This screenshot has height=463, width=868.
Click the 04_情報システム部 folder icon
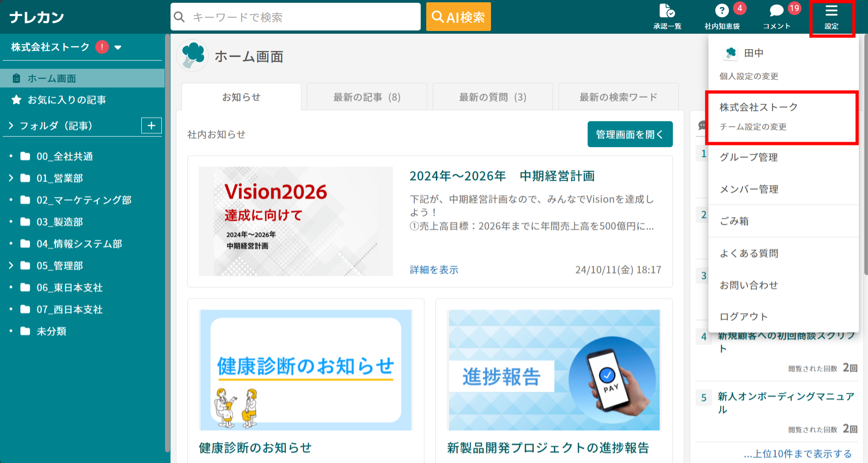click(x=26, y=244)
